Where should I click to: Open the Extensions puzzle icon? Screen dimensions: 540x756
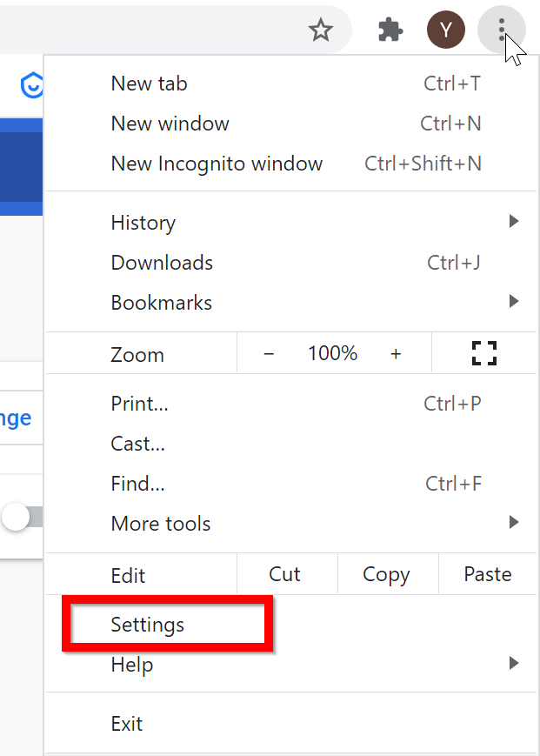tap(390, 31)
